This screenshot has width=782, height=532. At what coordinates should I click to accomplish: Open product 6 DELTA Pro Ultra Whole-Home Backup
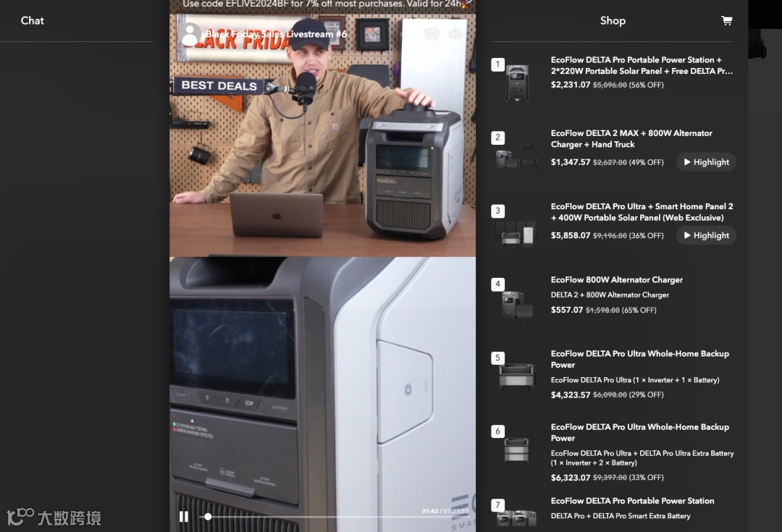point(640,432)
